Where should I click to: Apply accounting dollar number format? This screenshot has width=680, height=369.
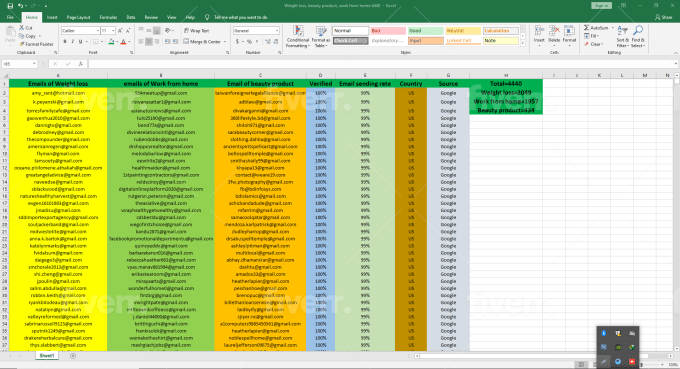(x=237, y=42)
